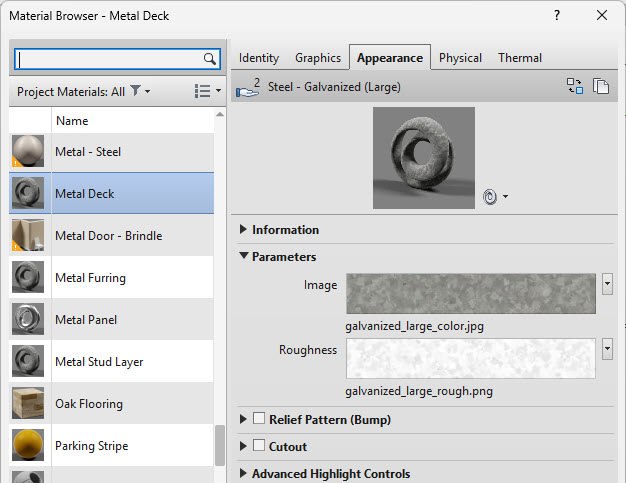
Task: Open the view options dropdown arrow
Action: tap(218, 91)
